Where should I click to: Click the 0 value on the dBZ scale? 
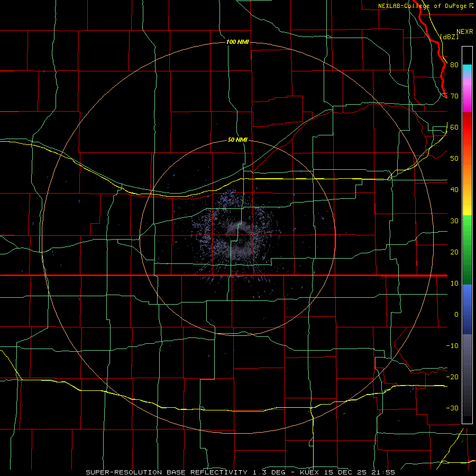(456, 315)
